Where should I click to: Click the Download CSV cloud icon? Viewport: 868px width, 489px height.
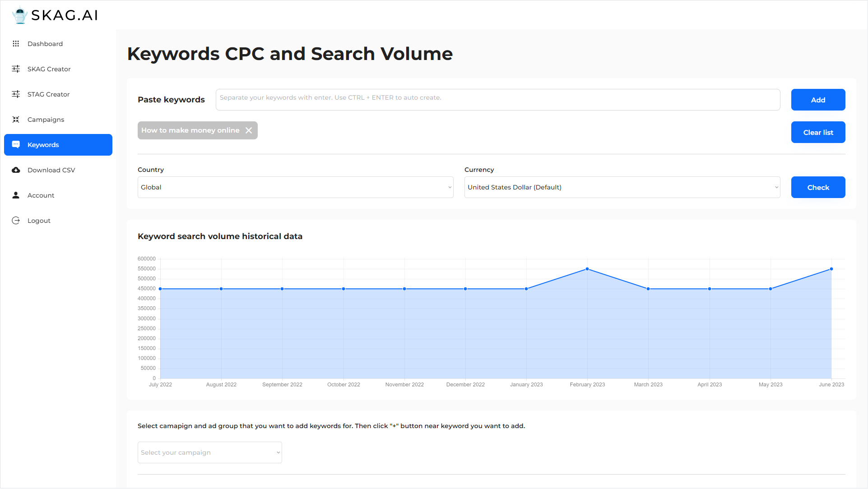(x=16, y=170)
